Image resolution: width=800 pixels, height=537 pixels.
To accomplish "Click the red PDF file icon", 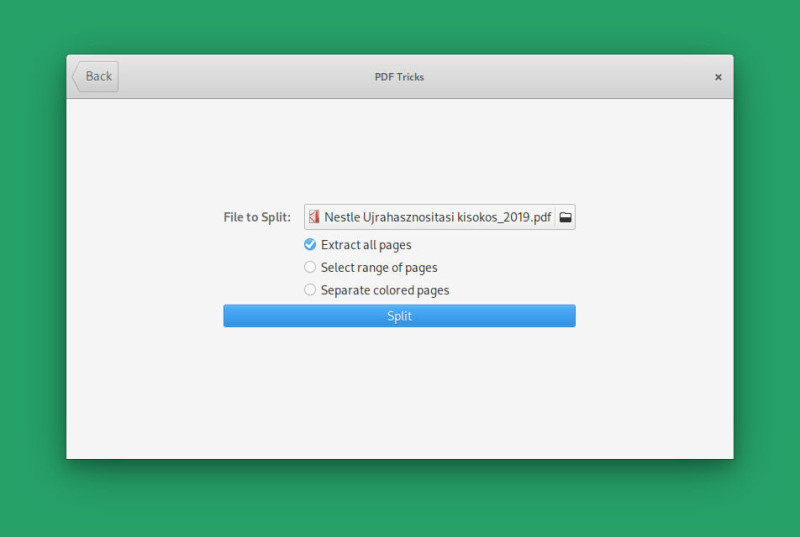I will tap(314, 217).
